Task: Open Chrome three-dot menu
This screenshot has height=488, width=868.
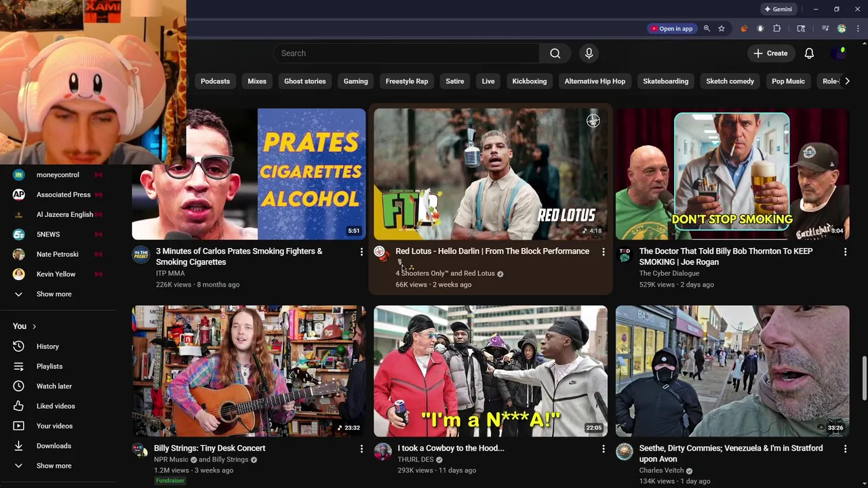Action: coord(858,28)
